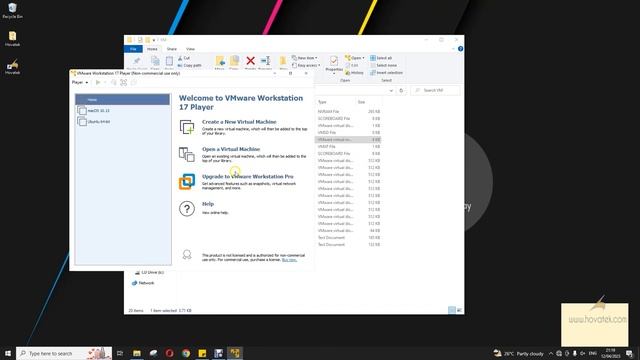Click the Explorer help question mark icon
640x360 pixels.
tap(460, 49)
